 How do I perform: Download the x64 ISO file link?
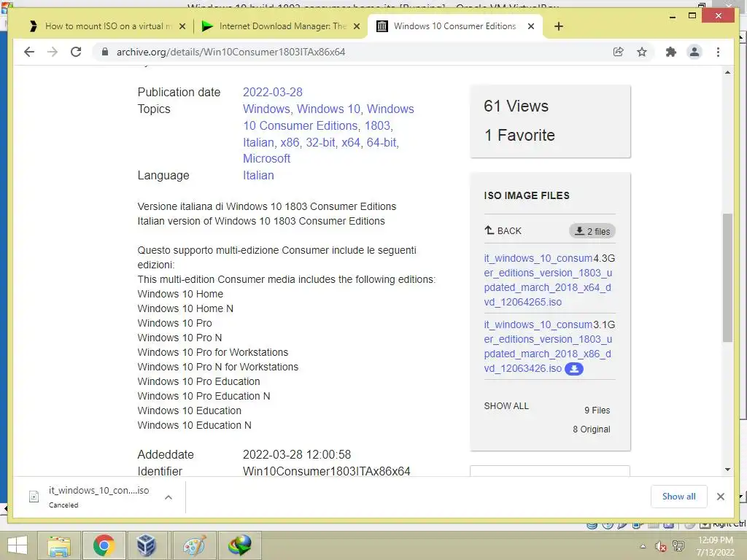548,280
